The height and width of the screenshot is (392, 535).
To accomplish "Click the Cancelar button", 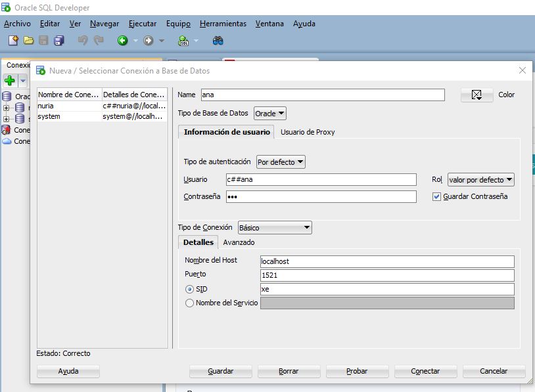I will coord(494,371).
